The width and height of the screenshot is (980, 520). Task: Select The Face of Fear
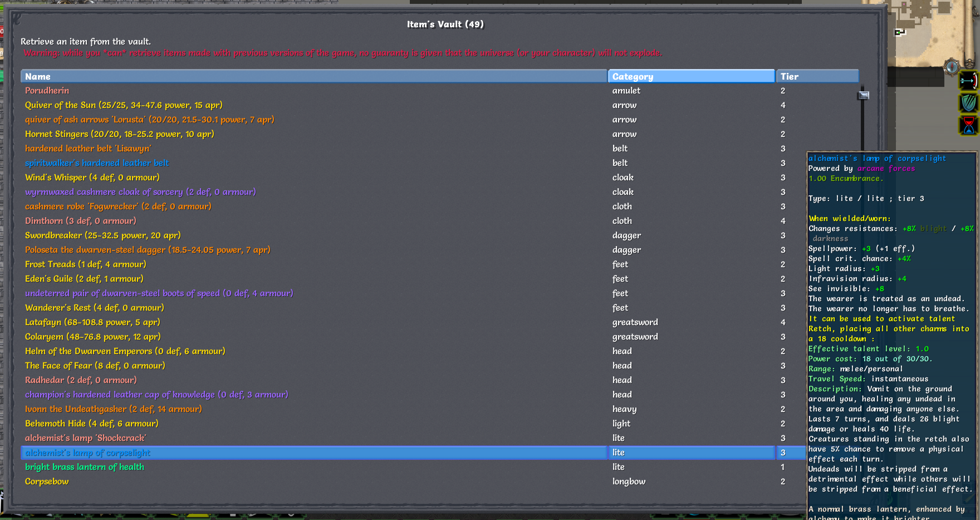(314, 366)
